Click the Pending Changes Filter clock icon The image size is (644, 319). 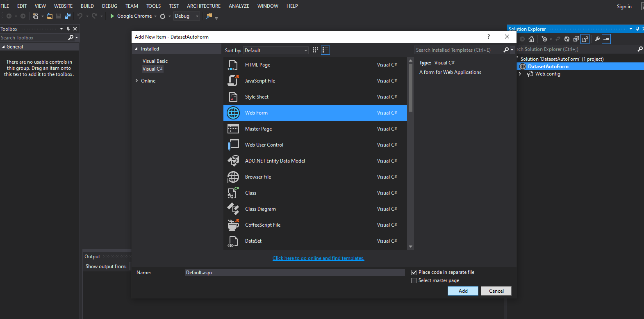coord(544,39)
